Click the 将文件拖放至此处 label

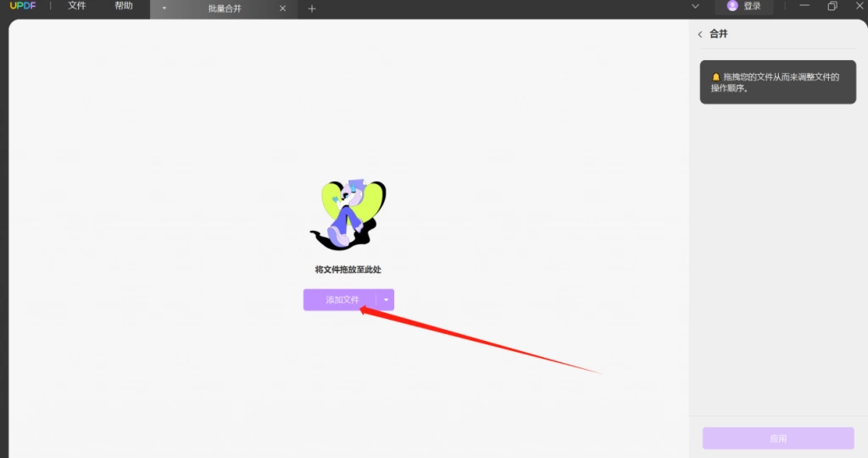point(348,270)
